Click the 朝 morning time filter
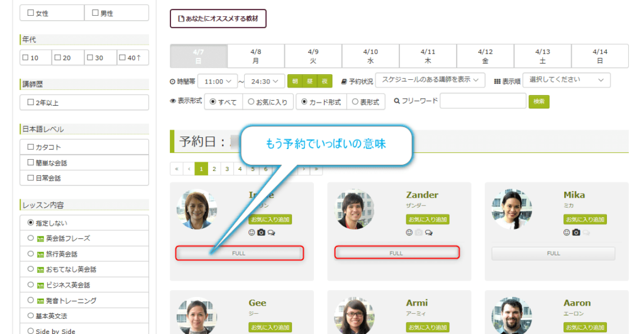The width and height of the screenshot is (644, 334). [x=295, y=81]
